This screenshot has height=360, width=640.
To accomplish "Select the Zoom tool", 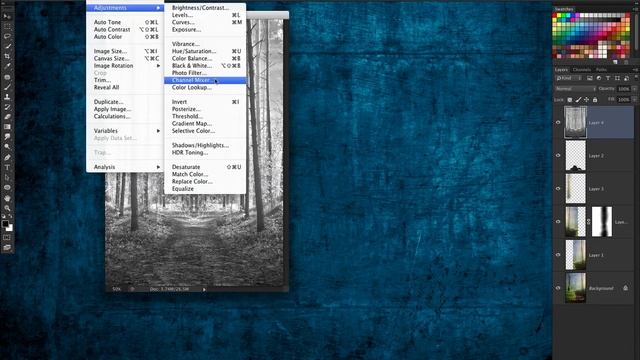I will pos(7,208).
